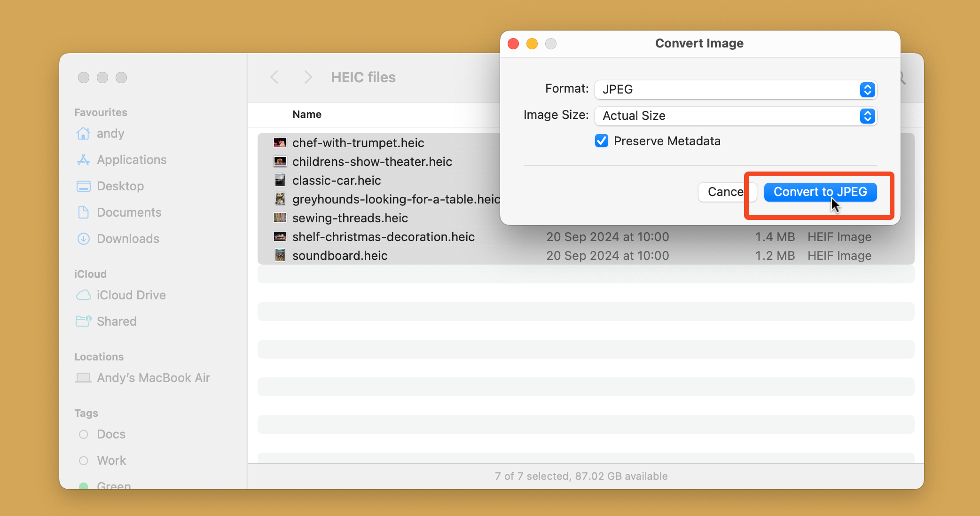Screen dimensions: 980x516
Task: Go forward using Finder forward chevron
Action: click(308, 77)
